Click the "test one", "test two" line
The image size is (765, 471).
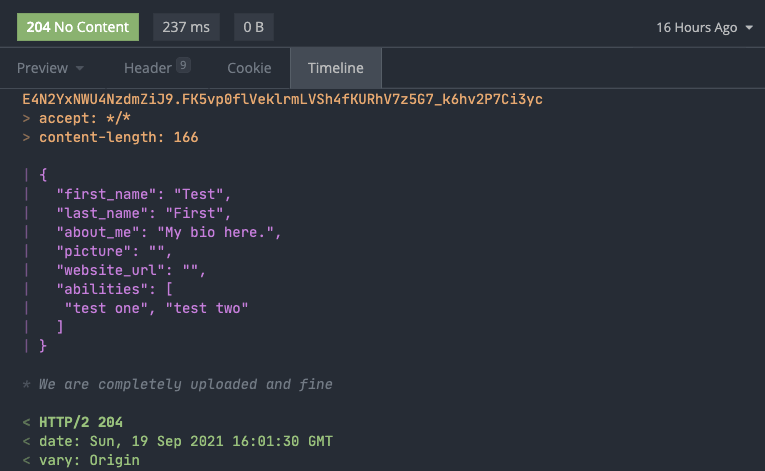(157, 308)
